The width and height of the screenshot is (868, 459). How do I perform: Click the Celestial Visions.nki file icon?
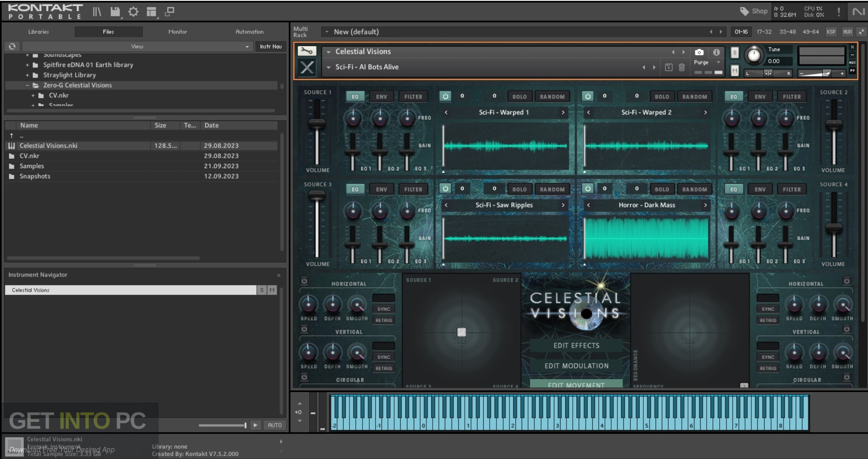12,146
